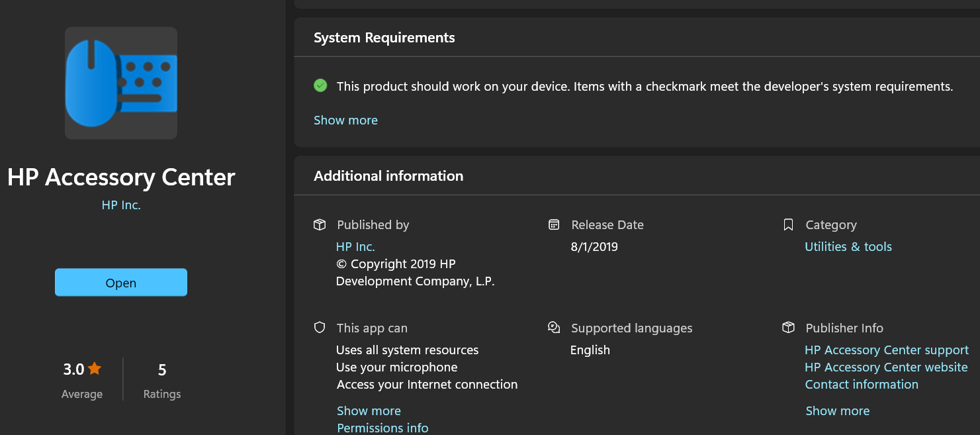This screenshot has width=980, height=435.
Task: Click the Supported languages icon
Action: [x=554, y=327]
